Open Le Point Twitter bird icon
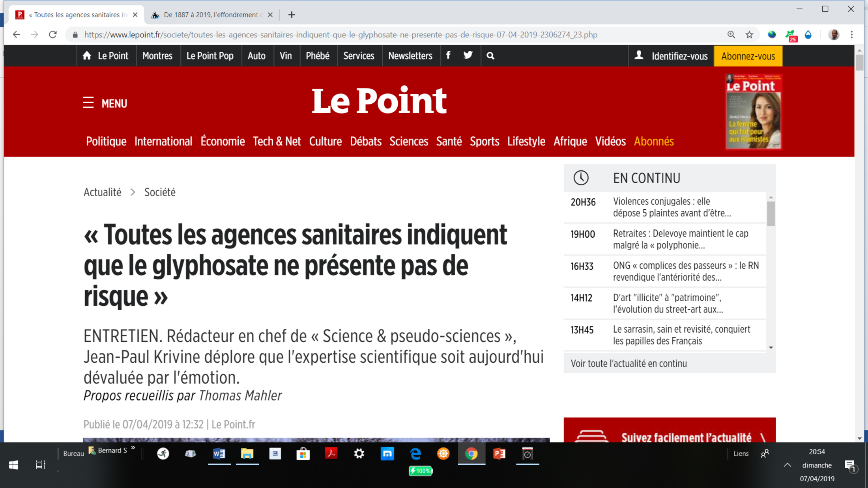This screenshot has width=868, height=488. pos(468,56)
